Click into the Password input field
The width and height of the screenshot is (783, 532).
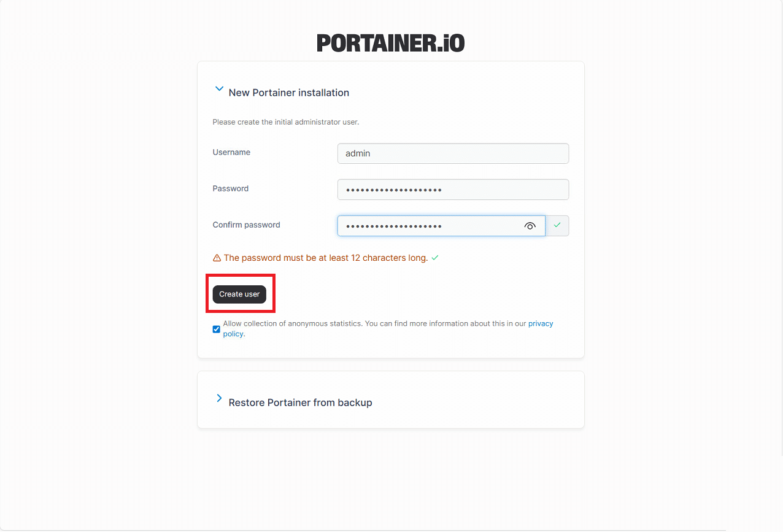coord(453,190)
